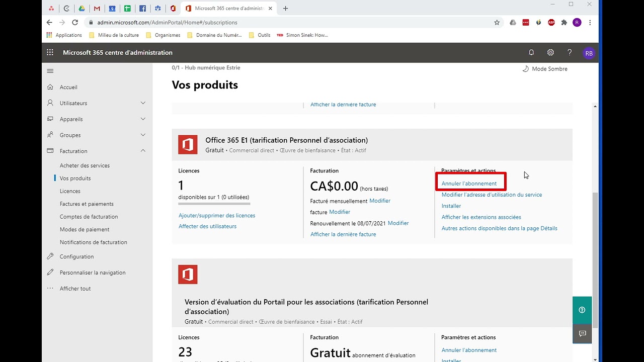Click Afficher la dernière facture under Office 365 E1
The width and height of the screenshot is (644, 362).
click(343, 234)
